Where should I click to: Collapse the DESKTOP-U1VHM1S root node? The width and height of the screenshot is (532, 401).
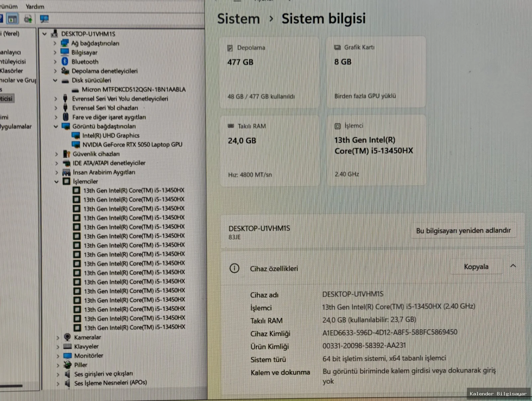(44, 34)
